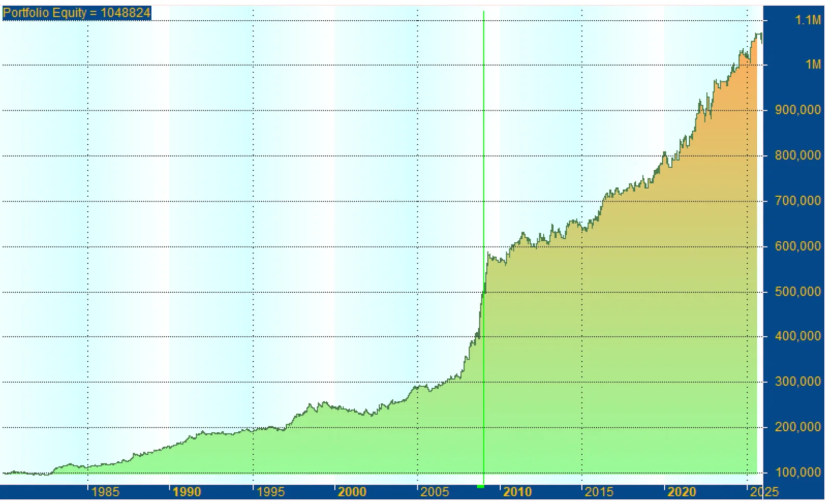The image size is (831, 504).
Task: Click the 1995 date label
Action: (271, 492)
